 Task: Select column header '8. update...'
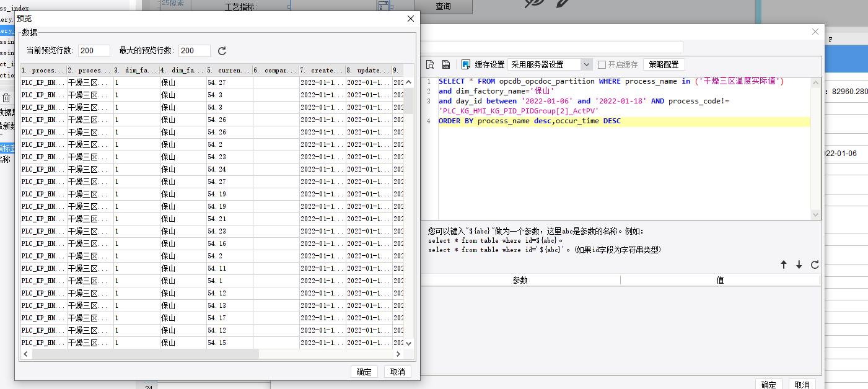coord(369,71)
